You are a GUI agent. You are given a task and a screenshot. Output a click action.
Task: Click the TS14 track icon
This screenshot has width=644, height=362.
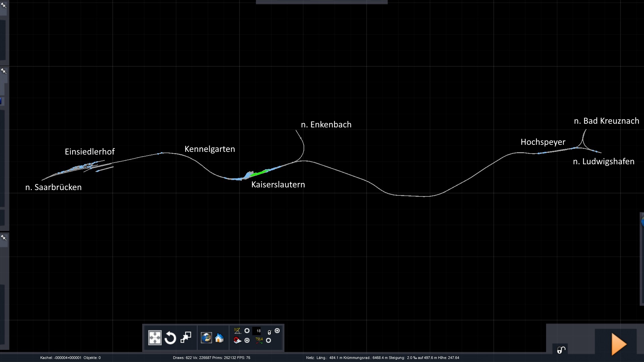click(259, 341)
